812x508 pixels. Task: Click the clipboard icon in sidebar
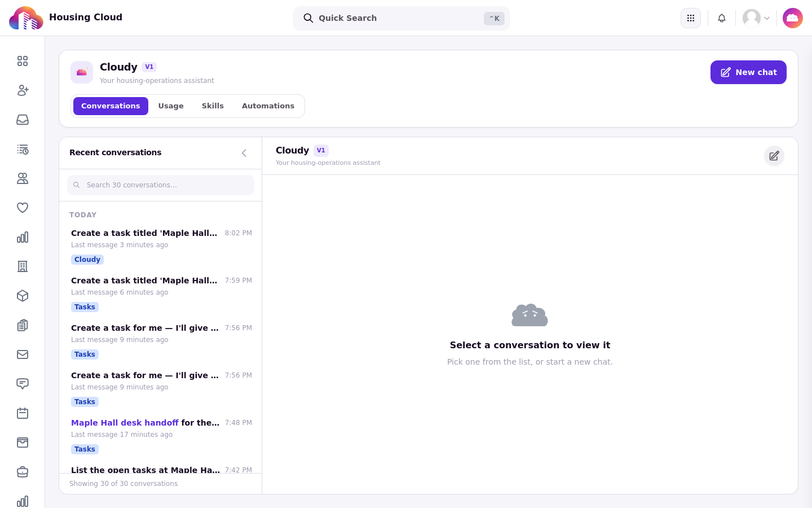[x=23, y=325]
